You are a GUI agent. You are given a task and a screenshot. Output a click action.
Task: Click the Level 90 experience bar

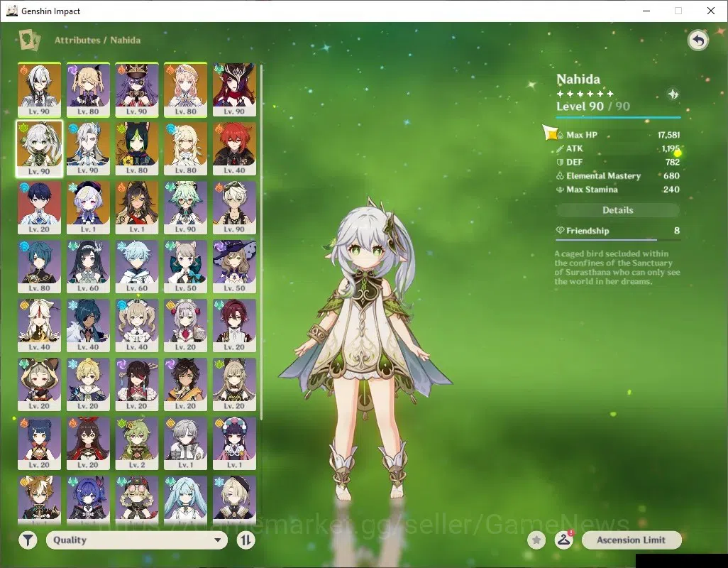[x=618, y=117]
